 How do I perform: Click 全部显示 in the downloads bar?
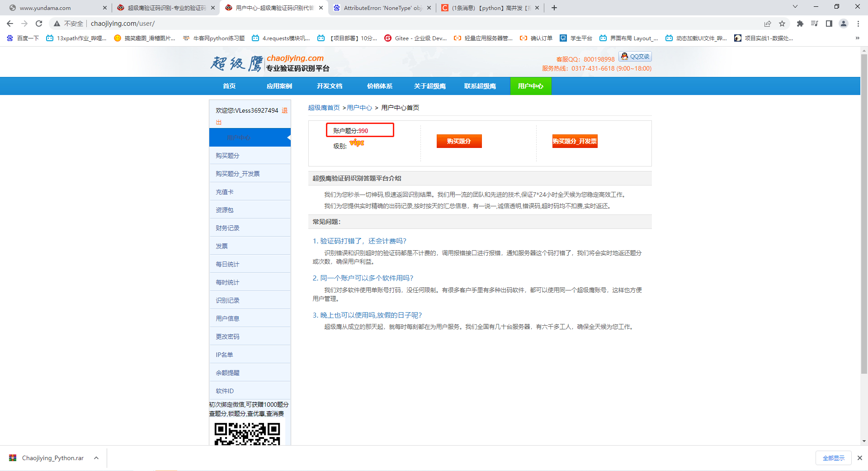[x=834, y=458]
